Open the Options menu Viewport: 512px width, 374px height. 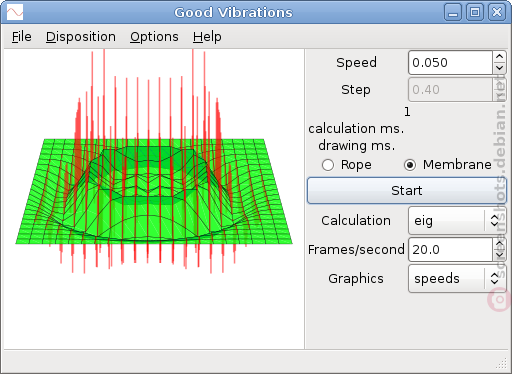[x=154, y=37]
